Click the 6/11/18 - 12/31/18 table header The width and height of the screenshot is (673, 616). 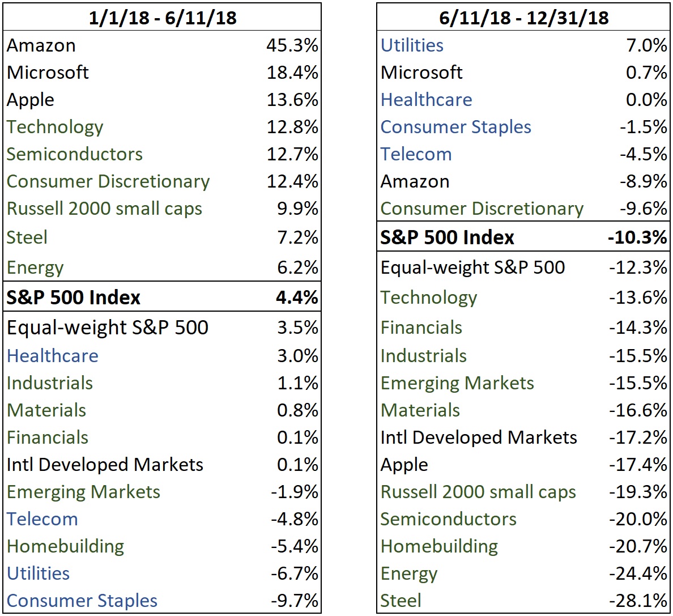pyautogui.click(x=523, y=18)
